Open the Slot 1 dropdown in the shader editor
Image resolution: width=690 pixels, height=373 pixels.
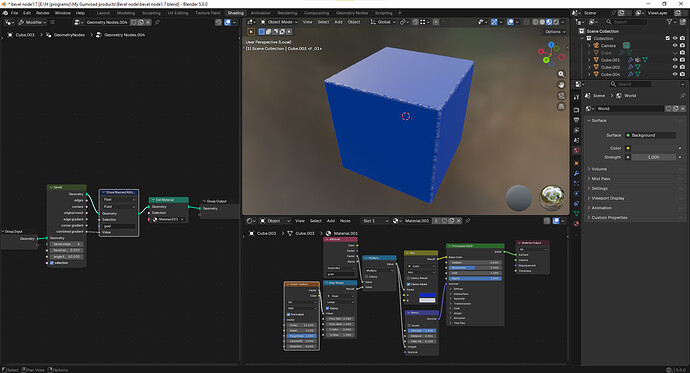point(375,221)
